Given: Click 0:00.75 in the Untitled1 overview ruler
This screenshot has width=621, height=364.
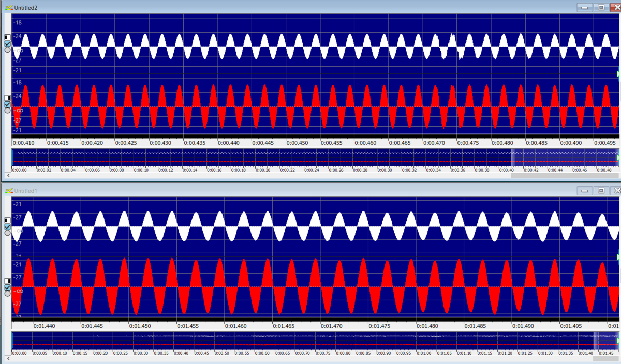Looking at the screenshot, I should pos(322,353).
